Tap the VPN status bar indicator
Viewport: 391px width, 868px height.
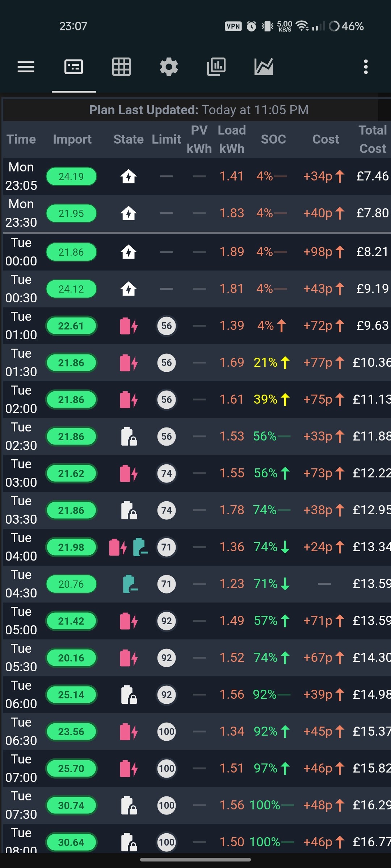(233, 26)
